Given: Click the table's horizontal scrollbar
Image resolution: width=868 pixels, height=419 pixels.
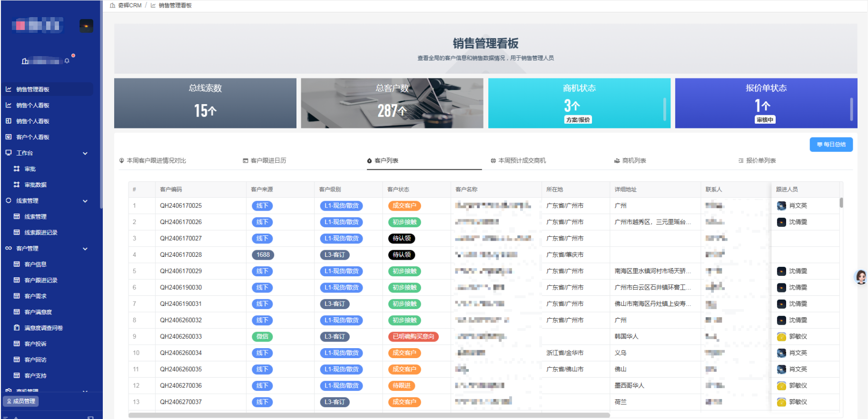Looking at the screenshot, I should click(369, 415).
